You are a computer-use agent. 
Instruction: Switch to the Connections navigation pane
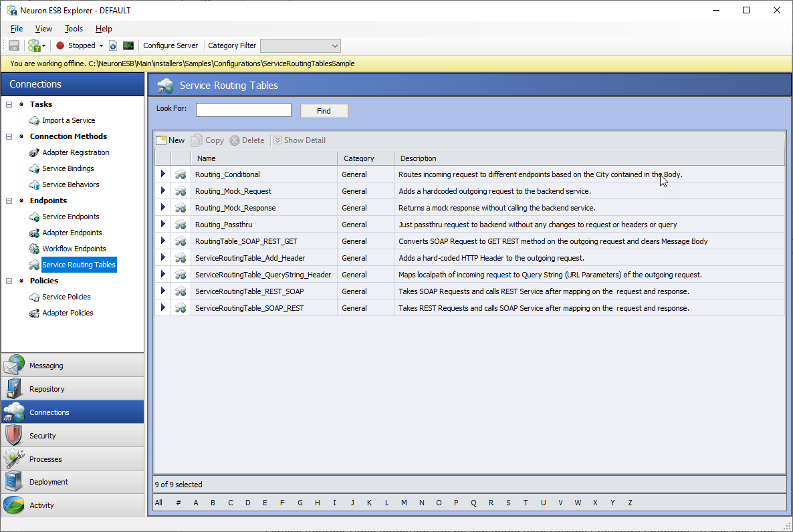(72, 412)
